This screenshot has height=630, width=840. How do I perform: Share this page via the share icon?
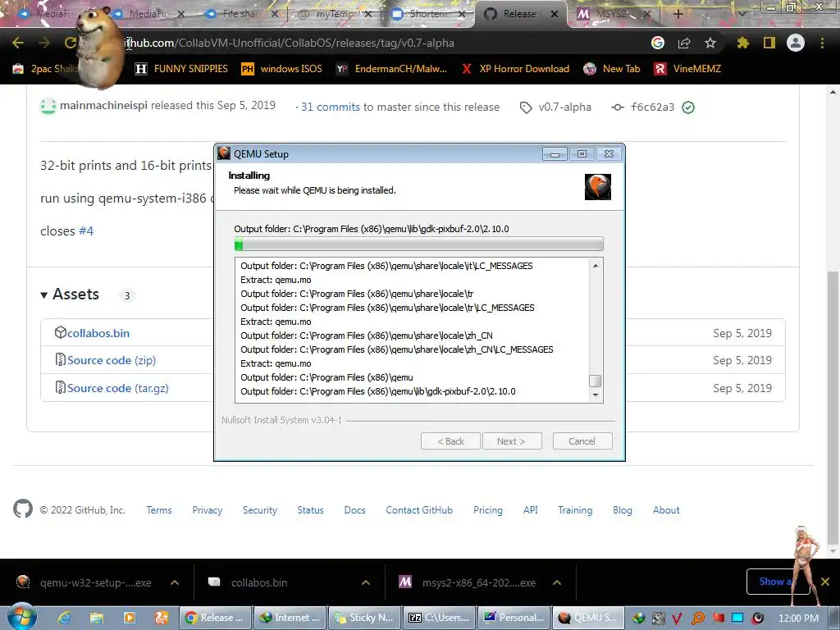coord(684,43)
